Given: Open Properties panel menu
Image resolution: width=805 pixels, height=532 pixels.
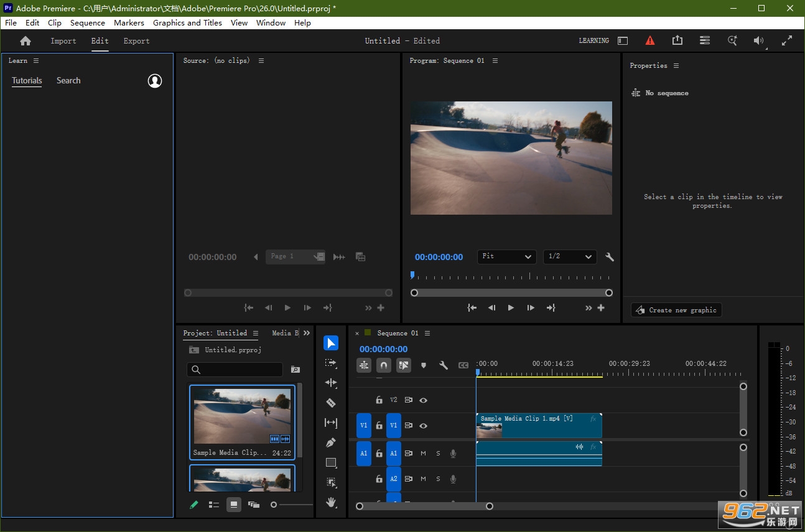Looking at the screenshot, I should point(676,65).
